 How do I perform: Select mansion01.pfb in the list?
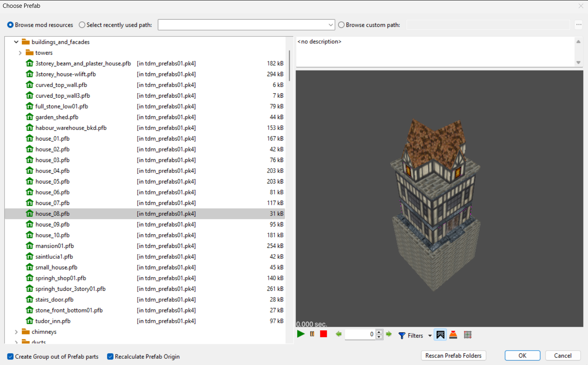pyautogui.click(x=55, y=246)
